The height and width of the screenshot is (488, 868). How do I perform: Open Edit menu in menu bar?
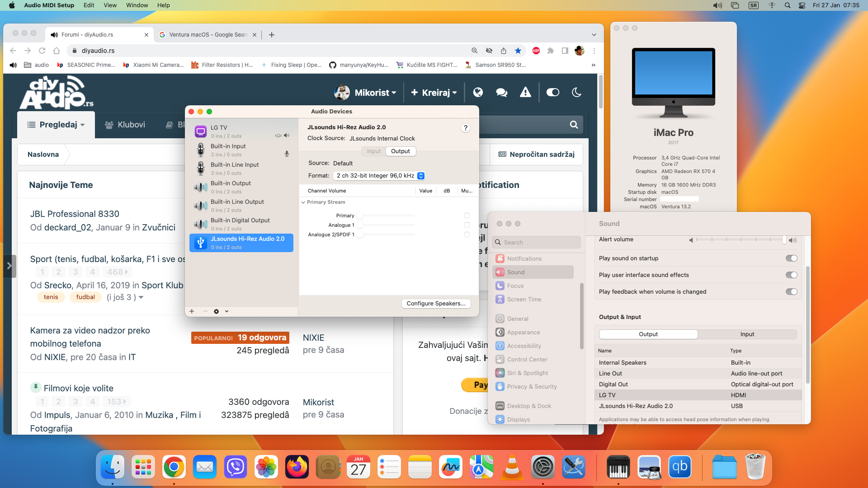click(89, 5)
